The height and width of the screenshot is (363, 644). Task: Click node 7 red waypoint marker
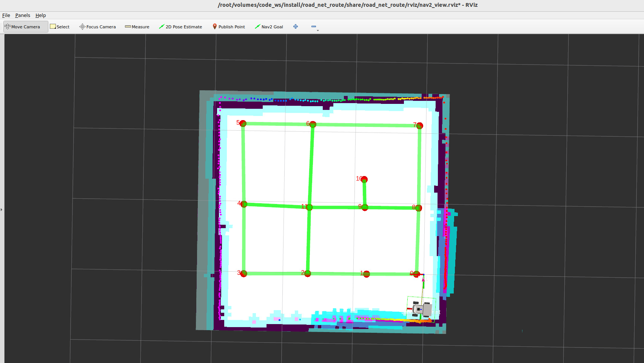[420, 126]
